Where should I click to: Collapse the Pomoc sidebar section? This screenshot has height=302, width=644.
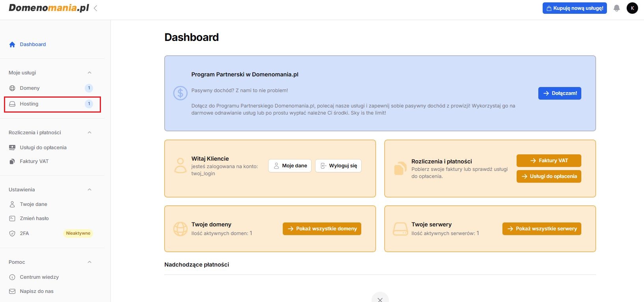point(90,262)
